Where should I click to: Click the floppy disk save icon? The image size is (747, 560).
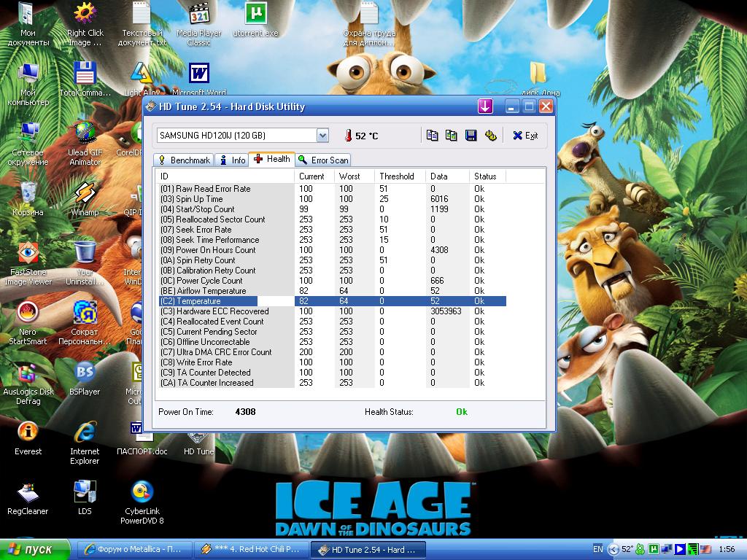[471, 135]
